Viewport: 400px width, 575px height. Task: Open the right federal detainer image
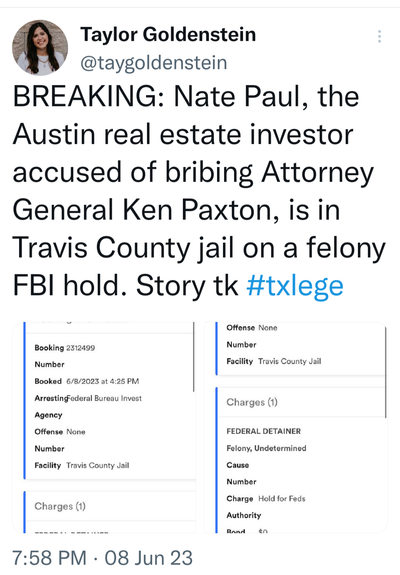click(296, 427)
